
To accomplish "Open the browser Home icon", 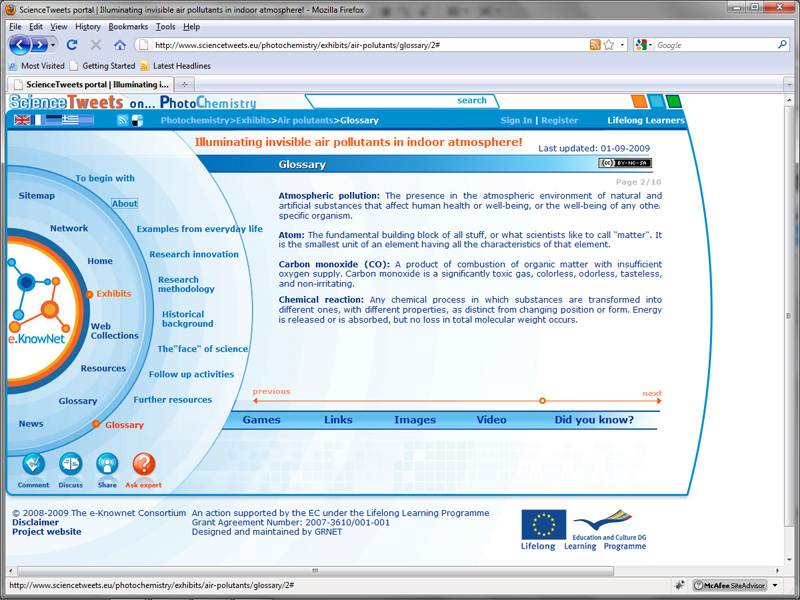I will click(x=120, y=45).
